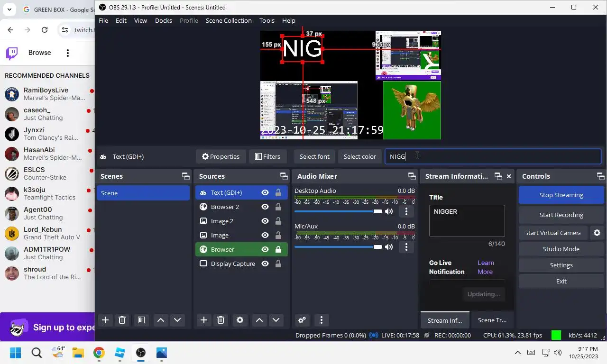Enable Studio Mode
Viewport: 607px width, 364px height.
tap(561, 249)
